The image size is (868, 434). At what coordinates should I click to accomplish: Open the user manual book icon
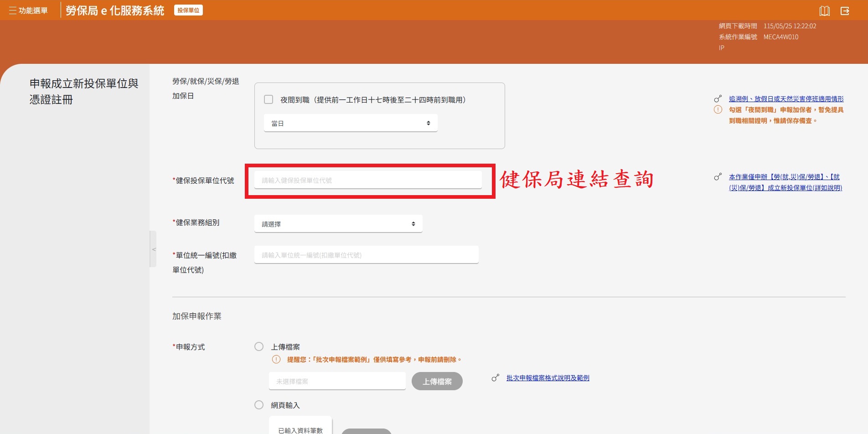pyautogui.click(x=824, y=11)
